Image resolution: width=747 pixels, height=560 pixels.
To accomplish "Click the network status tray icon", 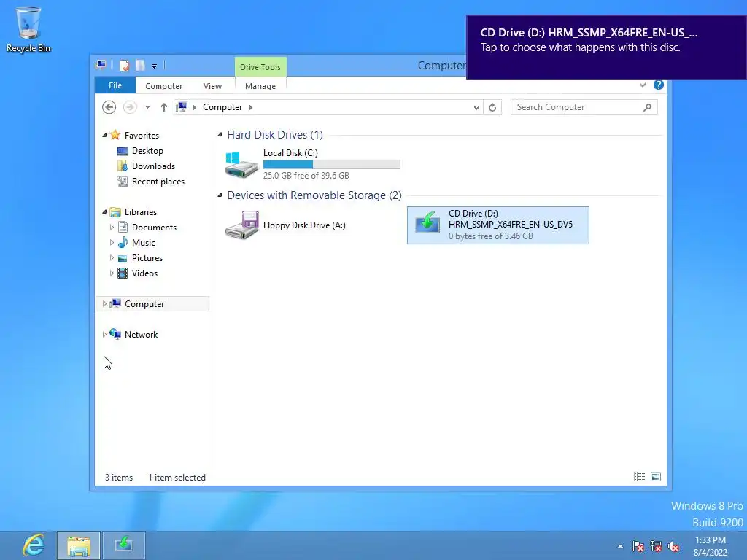I will 656,546.
